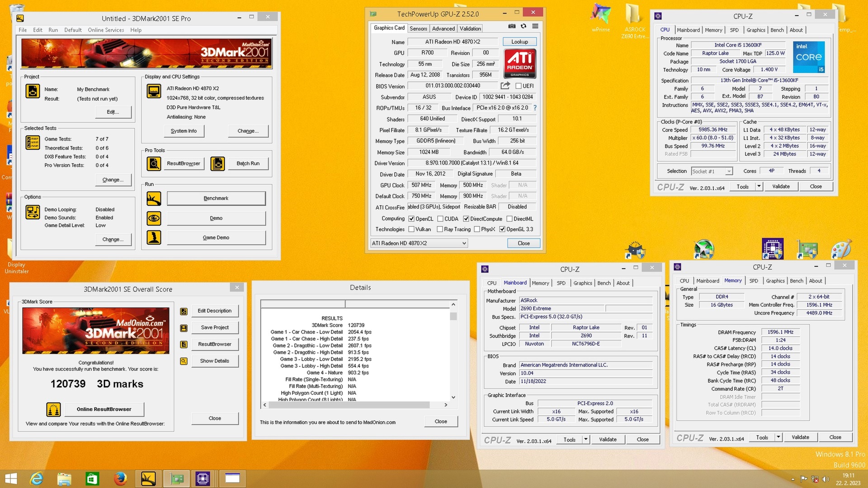The height and width of the screenshot is (488, 868).
Task: Open Internet Explorer from the taskbar
Action: click(x=36, y=478)
